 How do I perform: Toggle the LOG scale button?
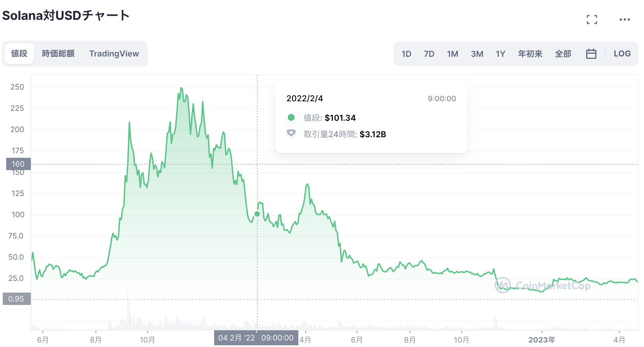(x=622, y=54)
